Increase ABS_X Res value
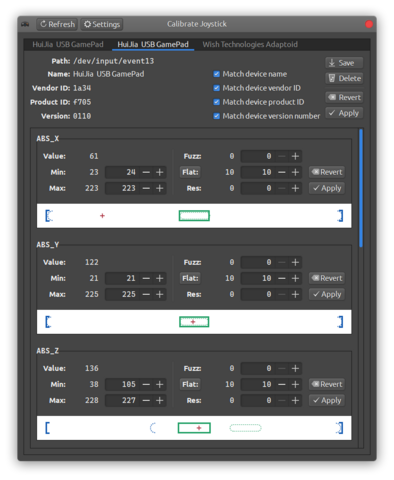The width and height of the screenshot is (394, 480). click(x=295, y=188)
